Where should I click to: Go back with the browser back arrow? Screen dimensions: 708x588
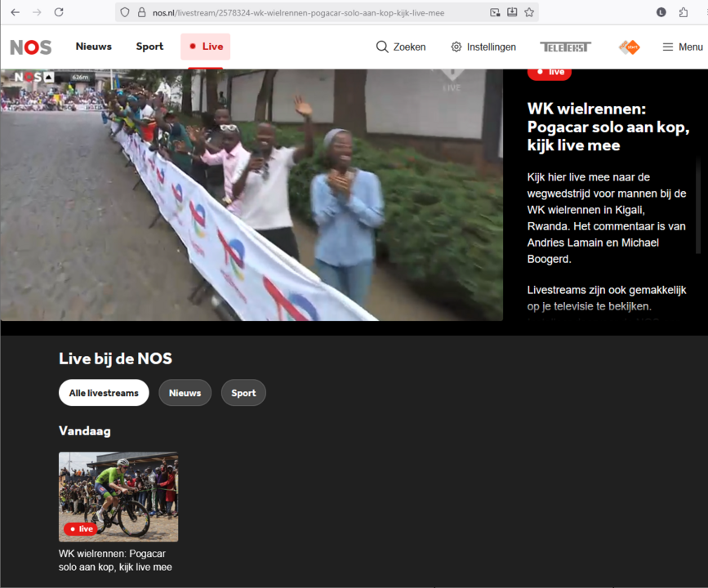tap(15, 12)
